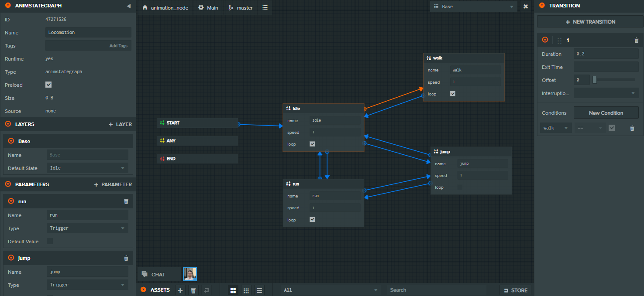This screenshot has width=644, height=296.
Task: Disable loop on the walk state
Action: coord(452,93)
